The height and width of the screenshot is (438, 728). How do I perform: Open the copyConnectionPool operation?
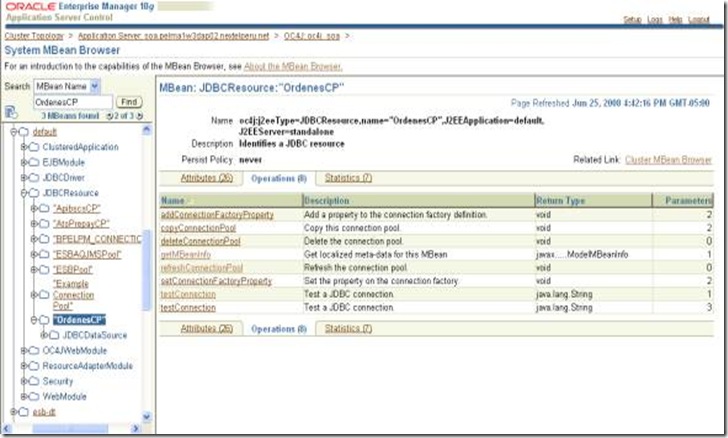pos(198,228)
